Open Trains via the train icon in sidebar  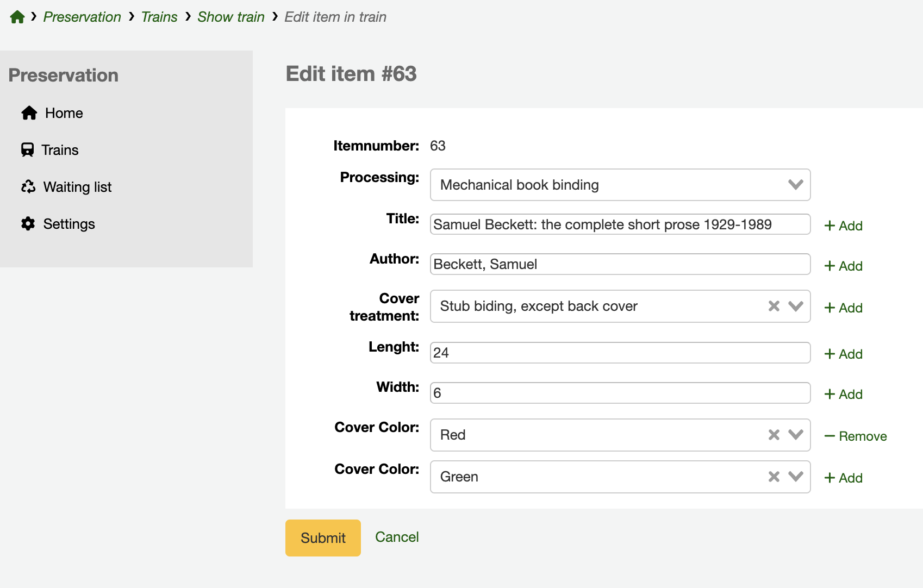click(29, 150)
